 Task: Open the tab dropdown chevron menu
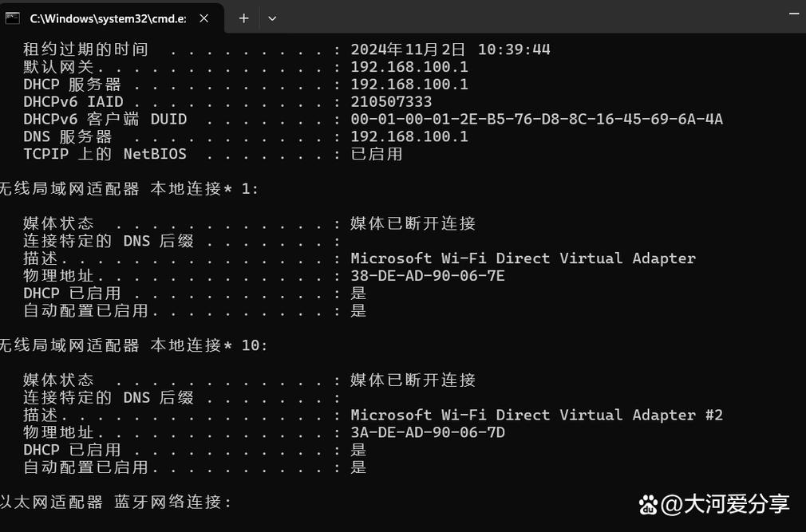(x=272, y=18)
